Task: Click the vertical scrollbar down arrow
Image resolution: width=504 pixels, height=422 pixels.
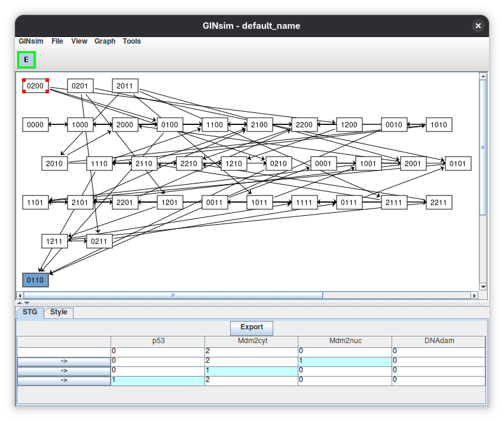Action: coord(483,286)
